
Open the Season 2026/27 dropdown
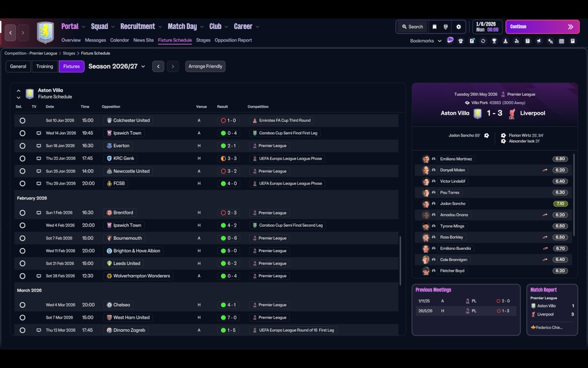click(x=117, y=66)
